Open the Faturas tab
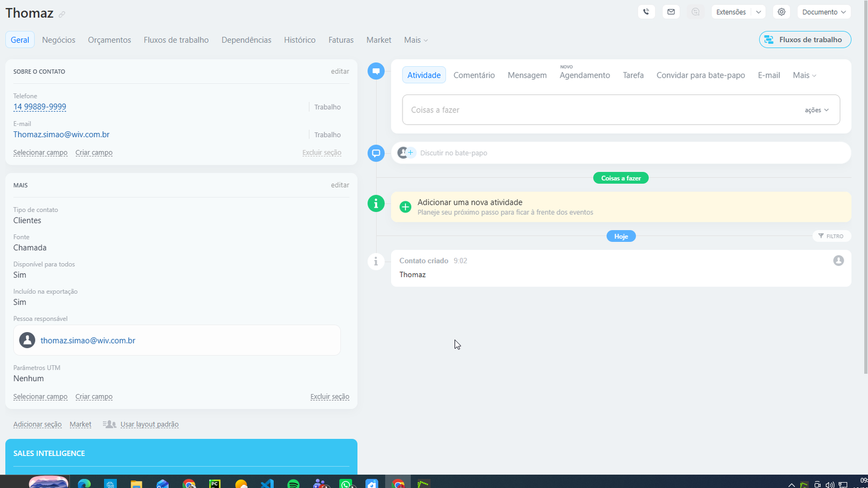 click(x=341, y=40)
